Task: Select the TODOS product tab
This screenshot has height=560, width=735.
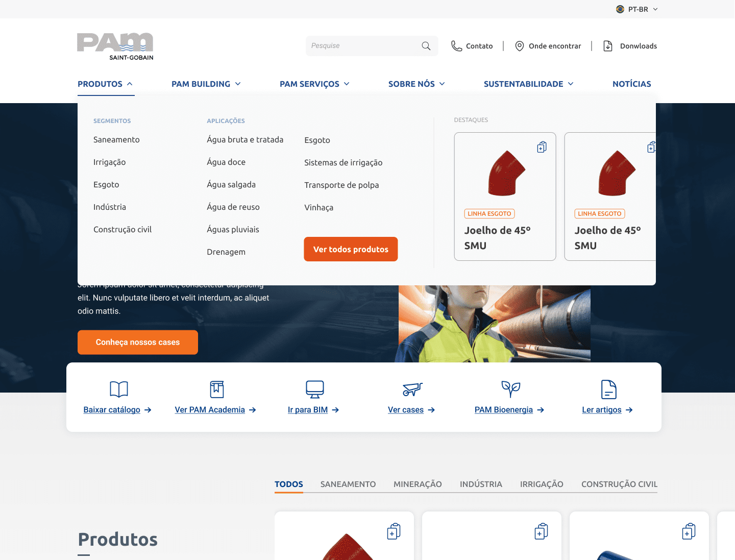Action: pyautogui.click(x=289, y=484)
